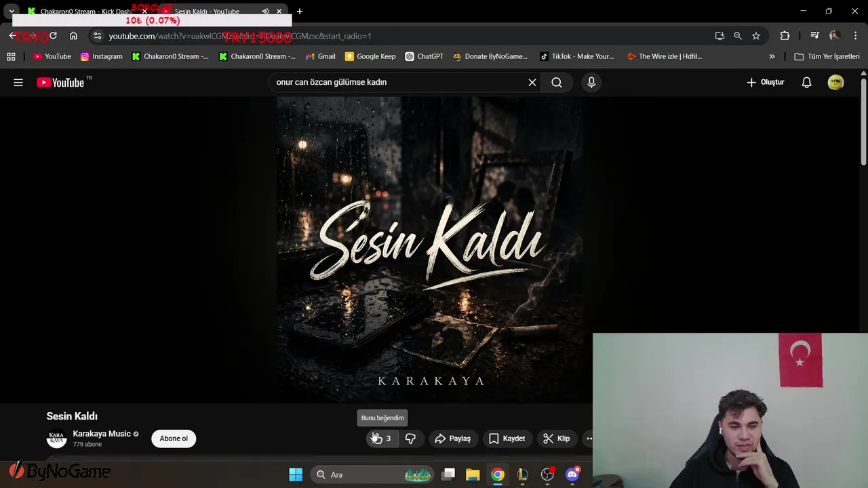Open the Instagram bookmark
The height and width of the screenshot is (488, 868).
(x=102, y=57)
